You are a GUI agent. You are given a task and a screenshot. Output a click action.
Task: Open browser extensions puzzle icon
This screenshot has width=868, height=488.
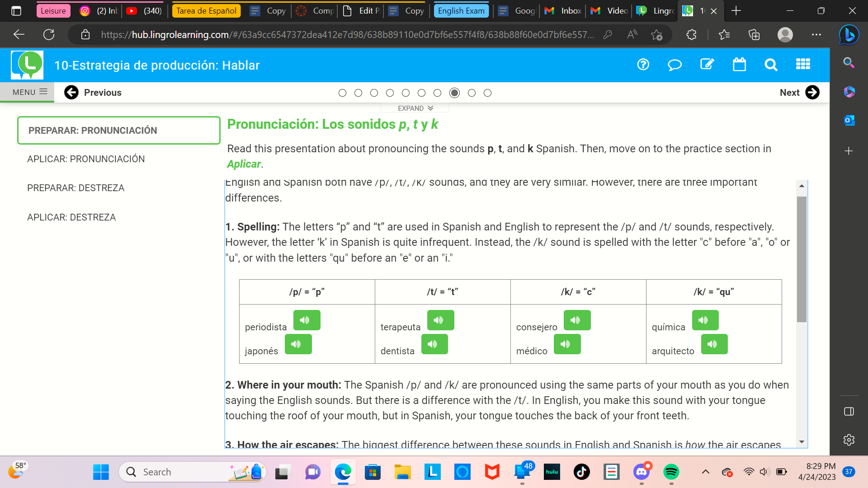pos(691,34)
